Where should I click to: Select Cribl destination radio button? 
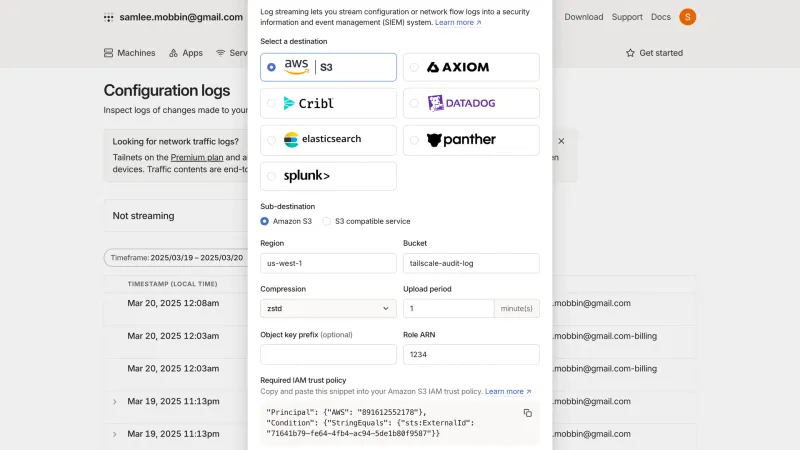271,103
